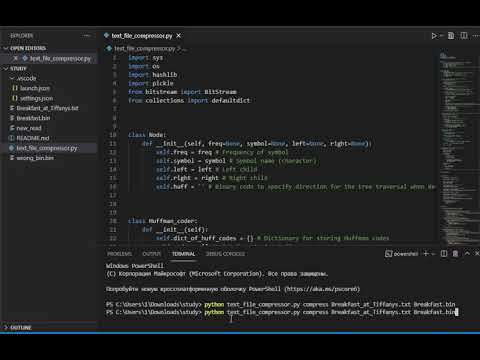Open changes compare icon in editor toolbar

tap(451, 36)
